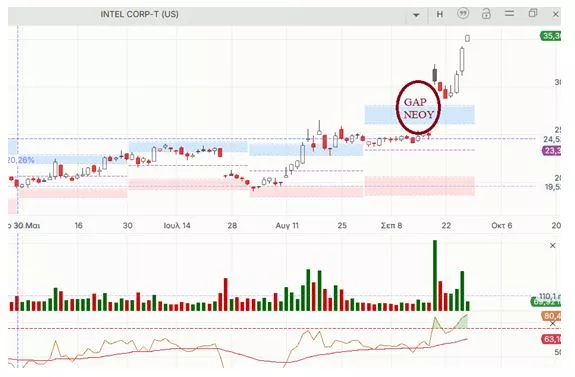
Task: Click the latest hollow candle near 35
Action: pyautogui.click(x=467, y=38)
